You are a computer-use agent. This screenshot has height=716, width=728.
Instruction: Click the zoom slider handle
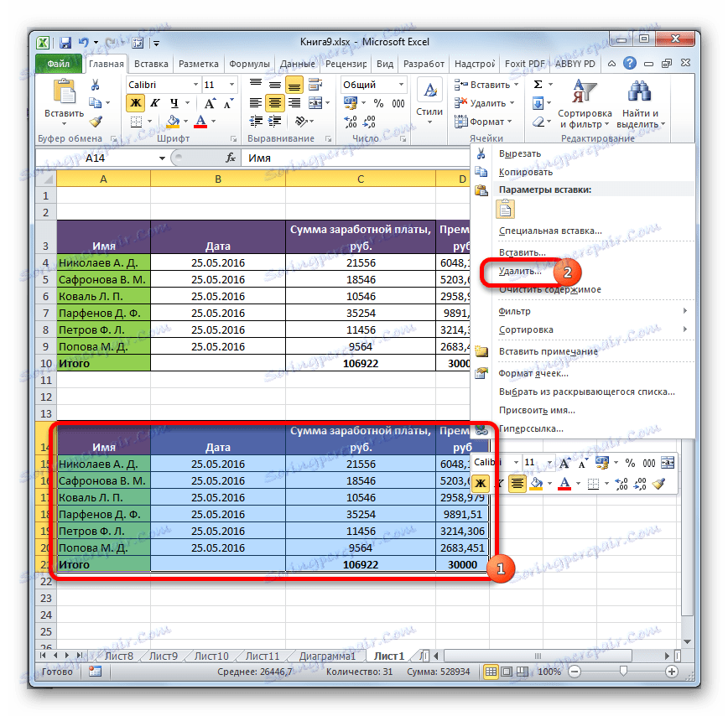coord(623,671)
